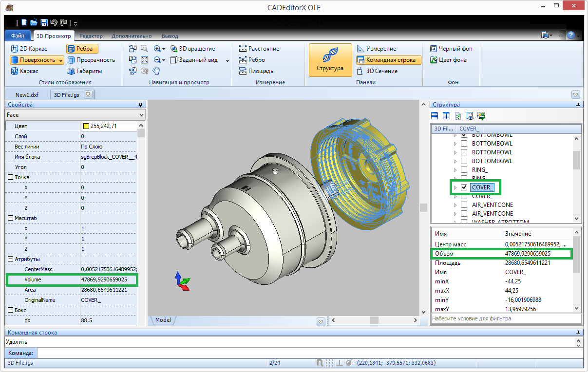Activate the Площадь area measurement
This screenshot has width=588, height=372.
click(x=256, y=71)
